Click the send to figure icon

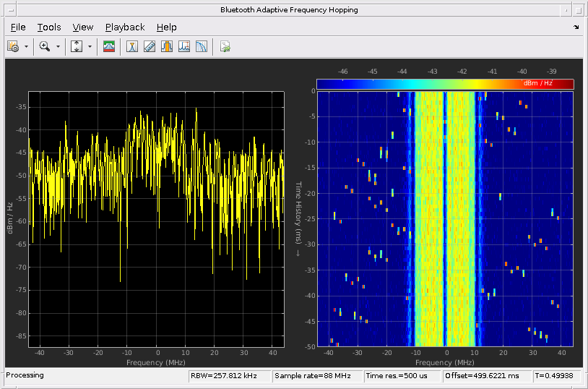(225, 46)
